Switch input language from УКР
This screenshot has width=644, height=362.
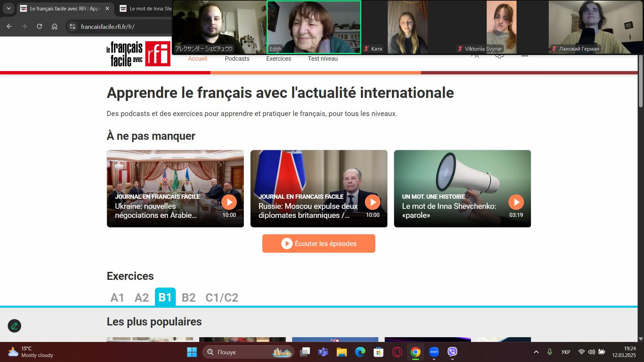click(566, 352)
